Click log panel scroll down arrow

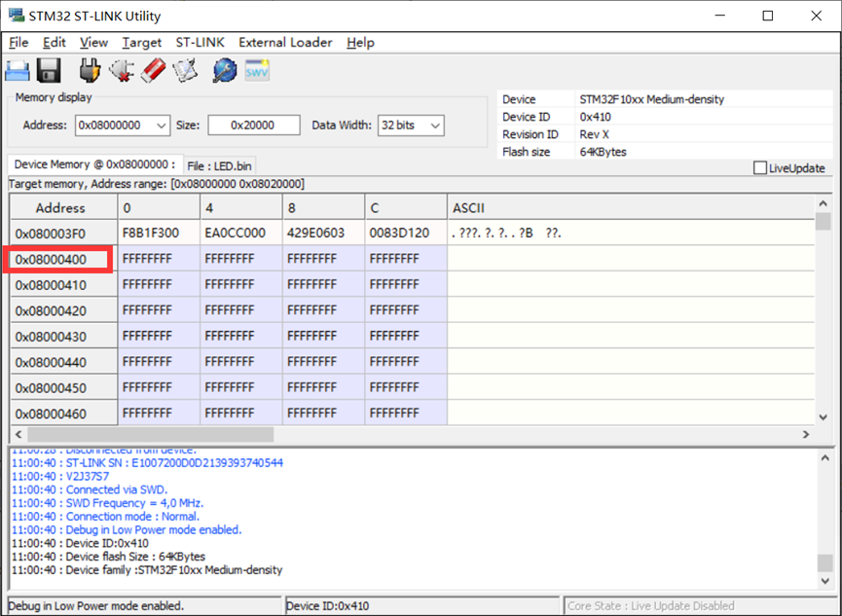coord(825,581)
